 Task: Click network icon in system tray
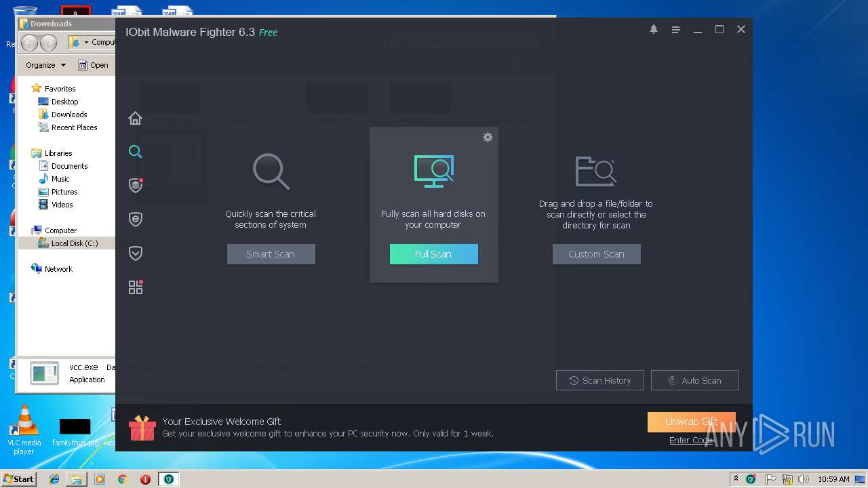pos(787,479)
